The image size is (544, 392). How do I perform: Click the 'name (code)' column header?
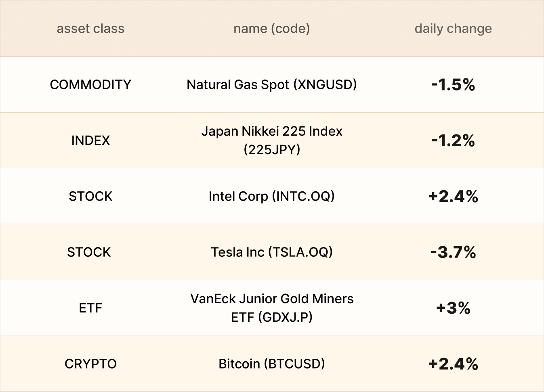point(271,29)
